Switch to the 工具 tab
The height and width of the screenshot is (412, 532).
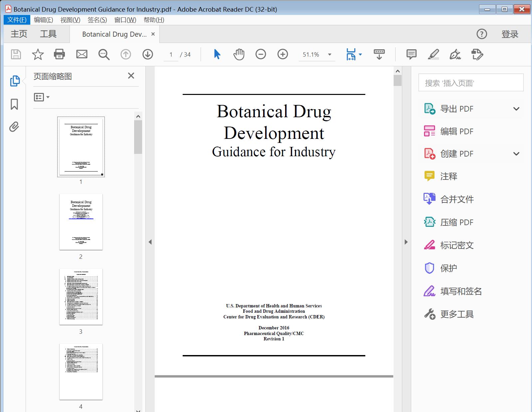48,34
